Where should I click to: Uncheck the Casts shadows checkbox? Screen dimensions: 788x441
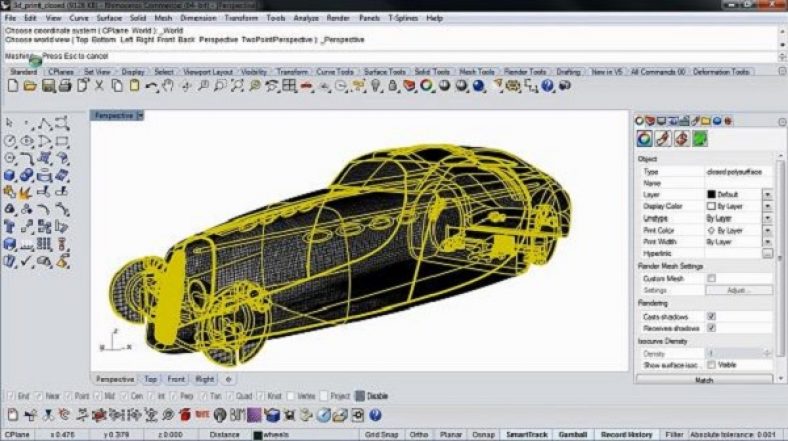coord(712,316)
